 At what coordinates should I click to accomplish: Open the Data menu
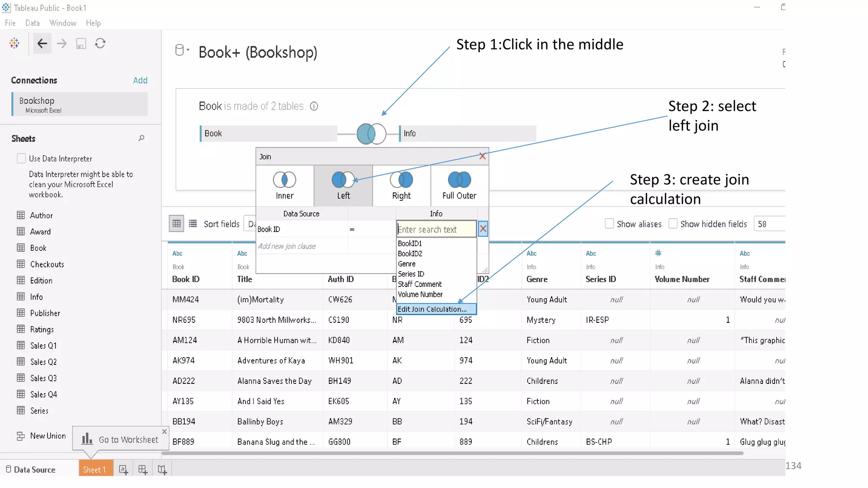point(33,23)
